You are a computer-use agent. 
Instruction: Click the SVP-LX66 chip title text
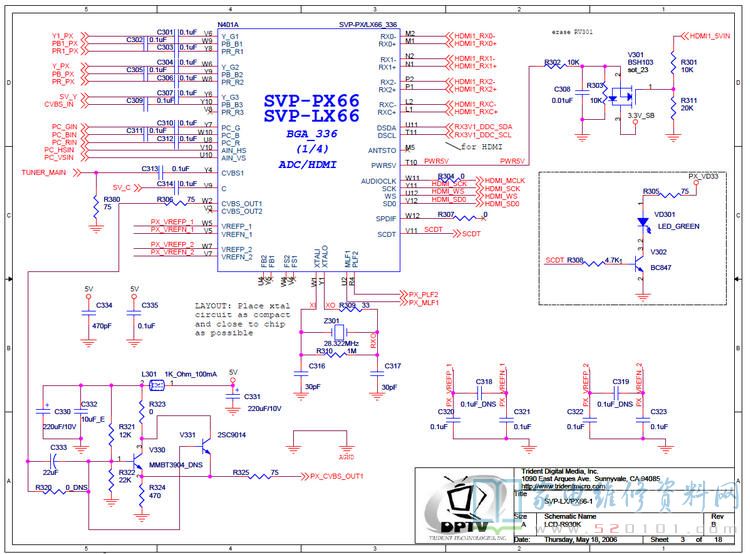pyautogui.click(x=311, y=116)
